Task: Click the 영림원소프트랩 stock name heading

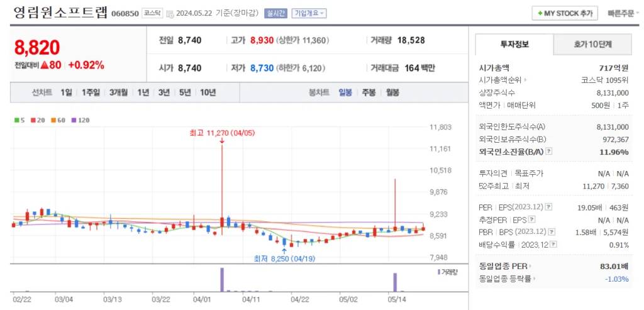Action: [61, 13]
